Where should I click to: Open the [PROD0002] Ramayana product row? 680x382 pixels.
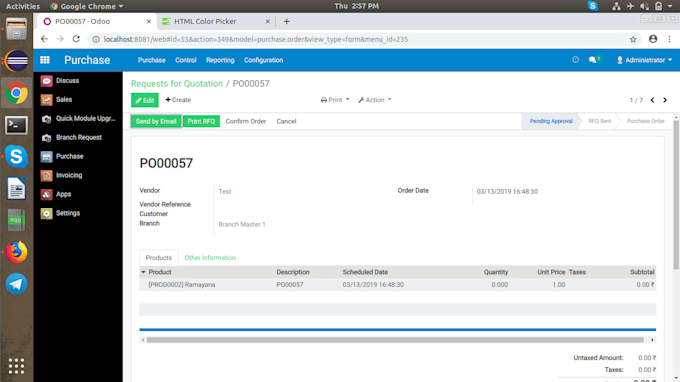point(397,285)
